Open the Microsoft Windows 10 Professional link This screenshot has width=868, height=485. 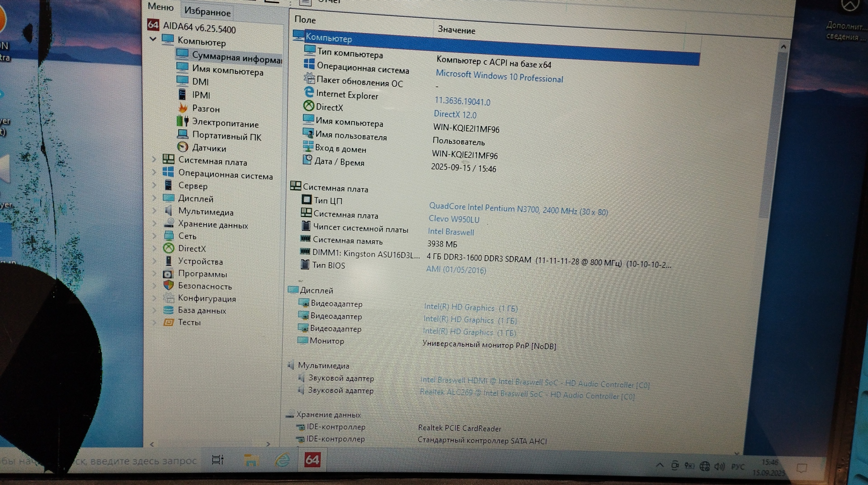499,76
